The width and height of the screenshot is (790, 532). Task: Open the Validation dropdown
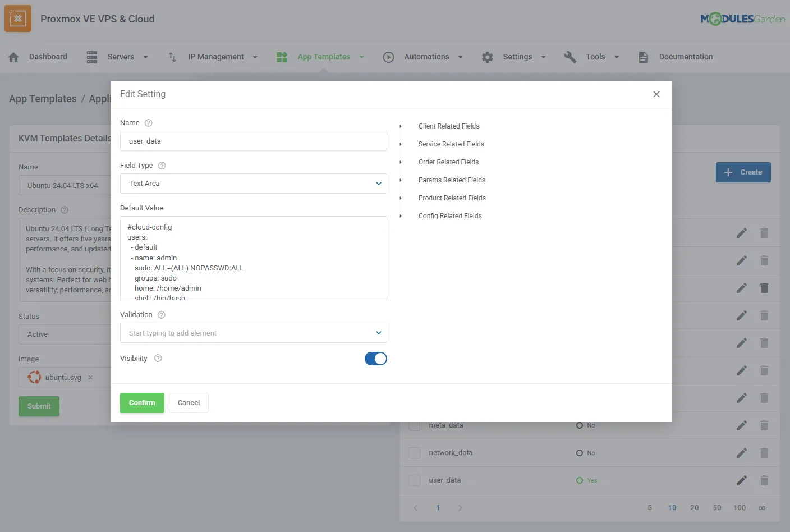click(254, 333)
